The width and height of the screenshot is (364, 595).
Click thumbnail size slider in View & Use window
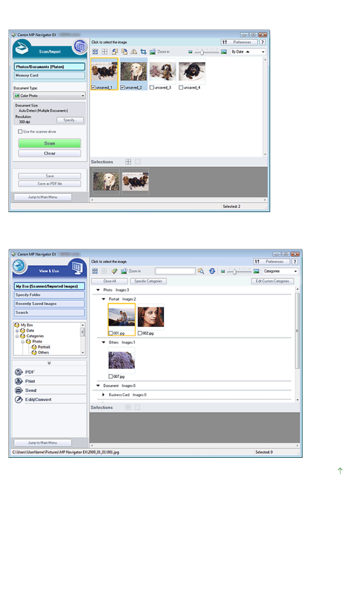[239, 271]
